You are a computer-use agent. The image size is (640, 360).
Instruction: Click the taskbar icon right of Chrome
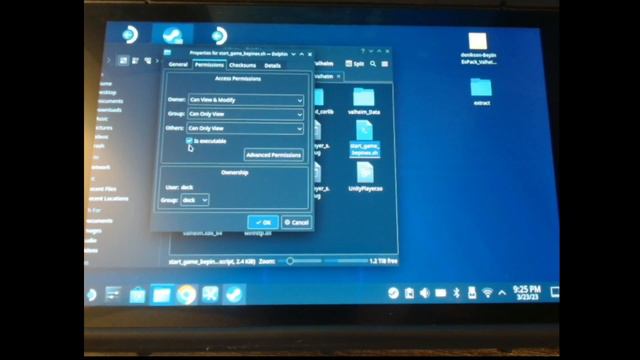(210, 294)
